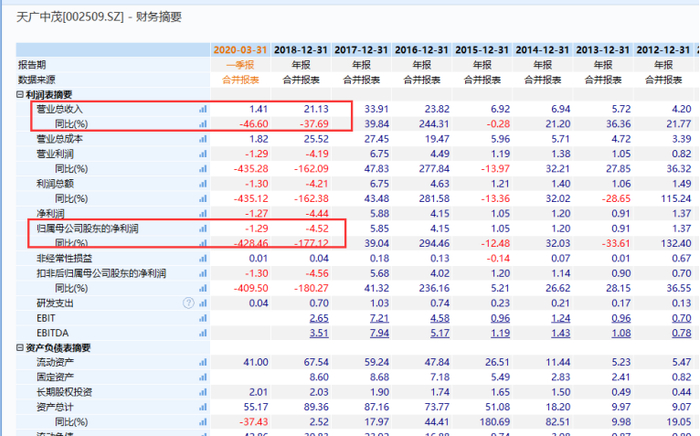Click the -435.28 营业利润 growth cell
The width and height of the screenshot is (700, 436).
coord(251,169)
